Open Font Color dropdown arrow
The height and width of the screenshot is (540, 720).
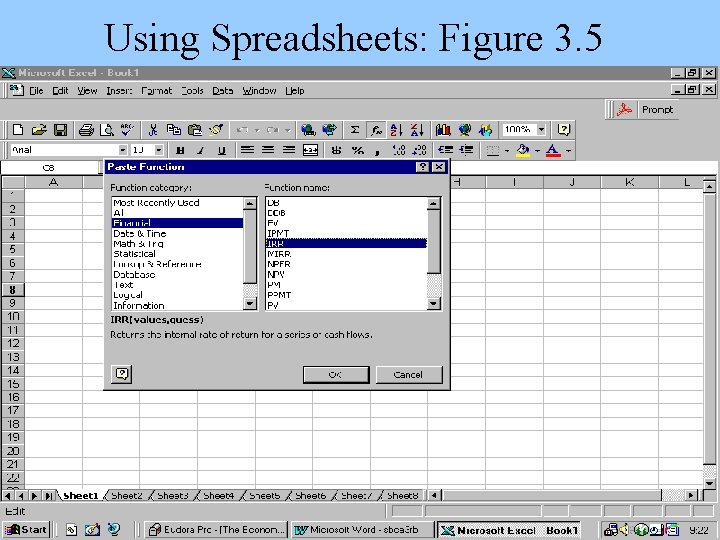(568, 151)
